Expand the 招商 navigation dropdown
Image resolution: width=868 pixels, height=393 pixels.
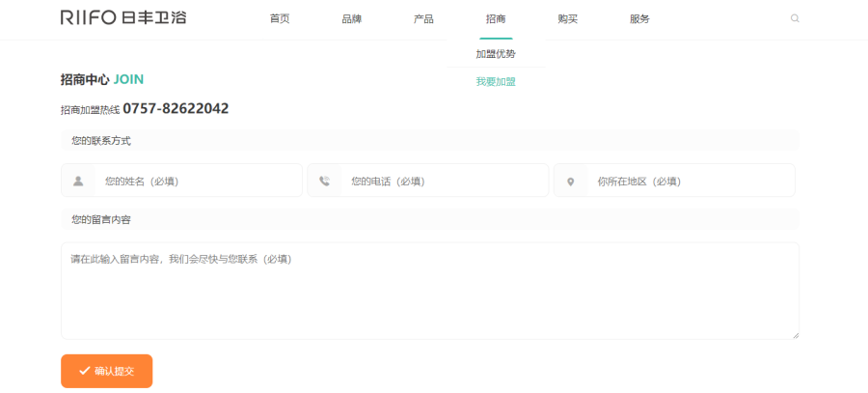tap(496, 19)
